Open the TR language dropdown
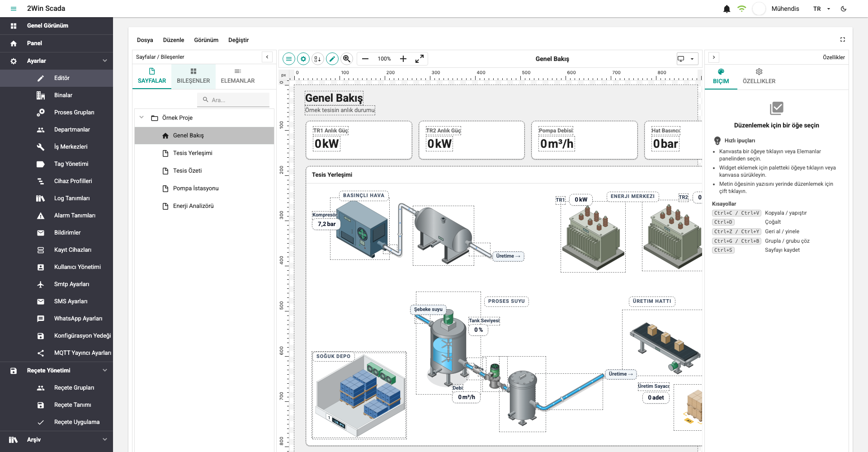Screen dimensions: 868x452 point(822,9)
